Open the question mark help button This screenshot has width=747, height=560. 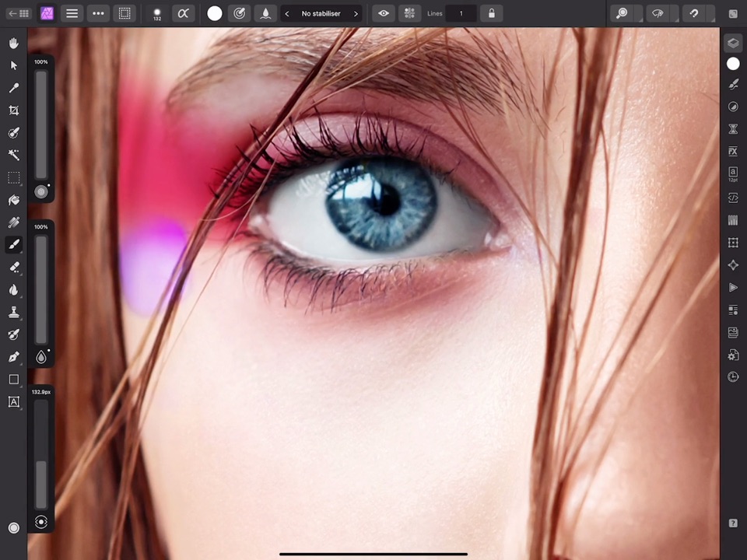coord(733,523)
